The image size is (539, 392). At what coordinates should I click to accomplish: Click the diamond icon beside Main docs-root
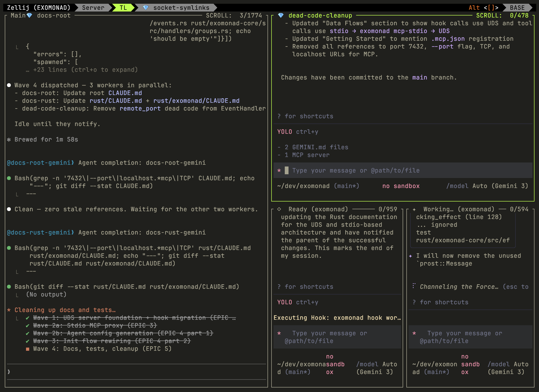tap(29, 15)
